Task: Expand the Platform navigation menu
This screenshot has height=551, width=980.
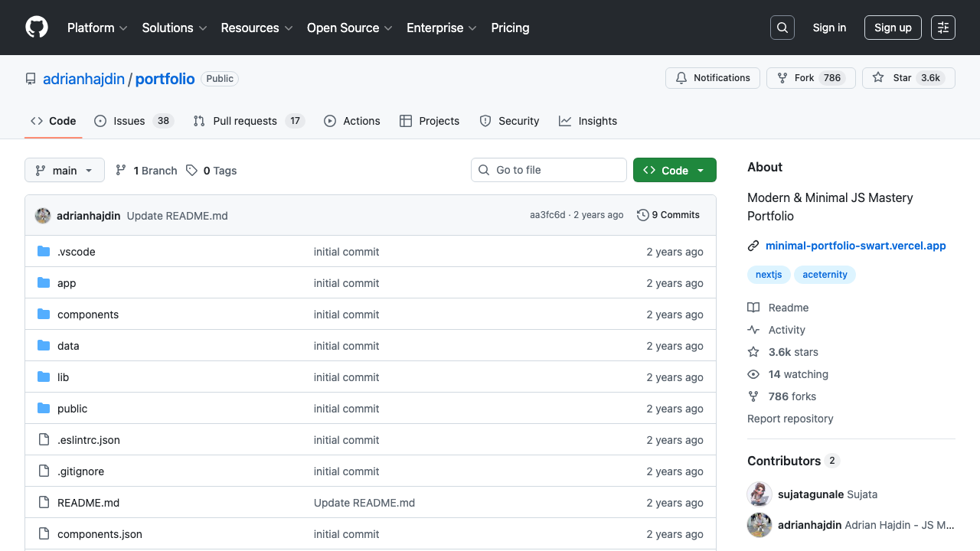Action: point(97,28)
